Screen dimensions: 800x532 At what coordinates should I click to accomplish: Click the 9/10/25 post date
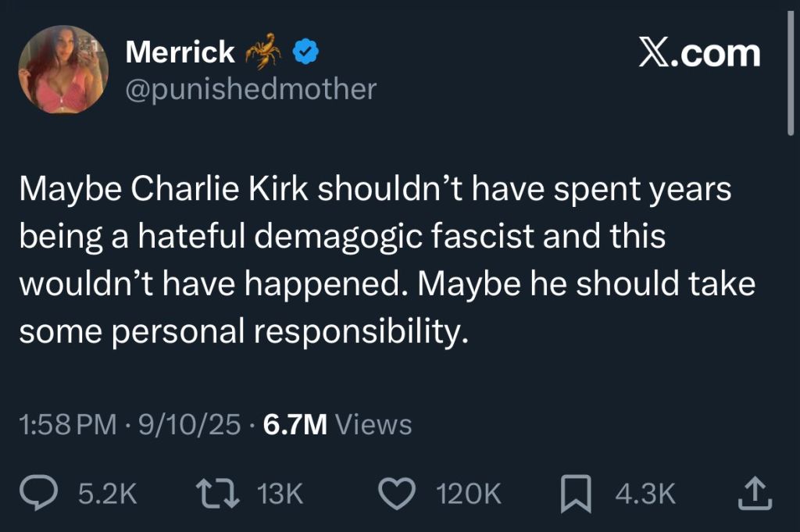[188, 425]
